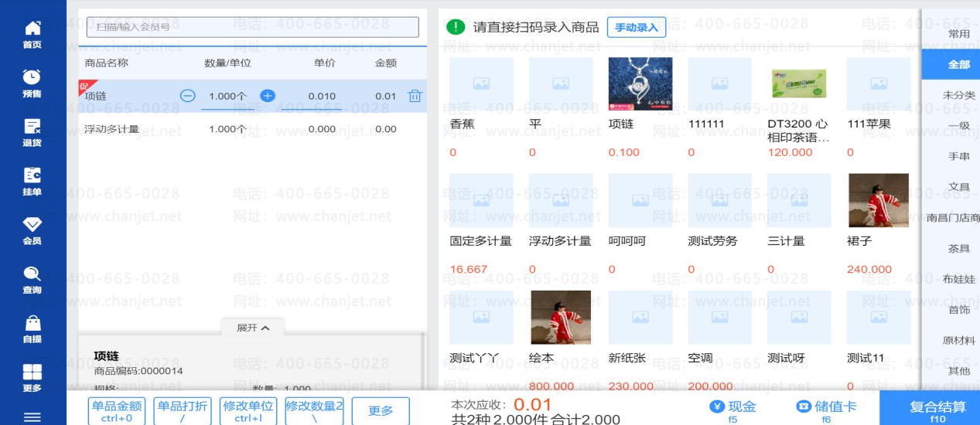This screenshot has height=425, width=980.
Task: Select the 平 product card
Action: 561,108
